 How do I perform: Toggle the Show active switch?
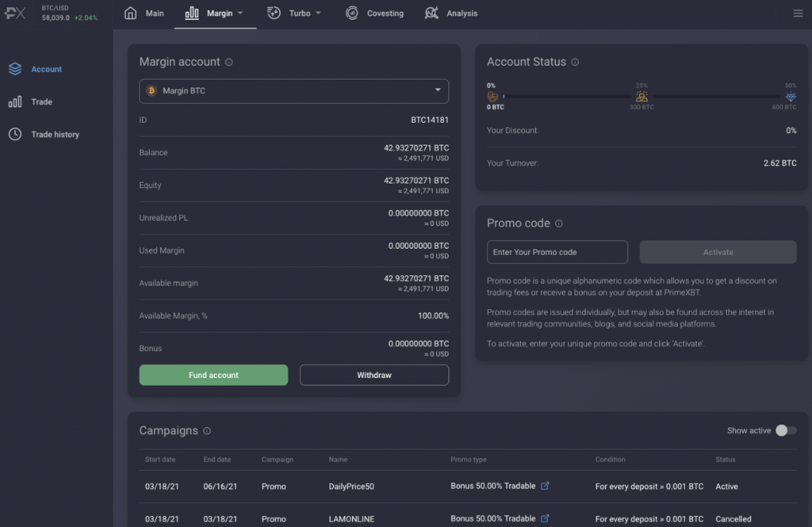pos(785,430)
